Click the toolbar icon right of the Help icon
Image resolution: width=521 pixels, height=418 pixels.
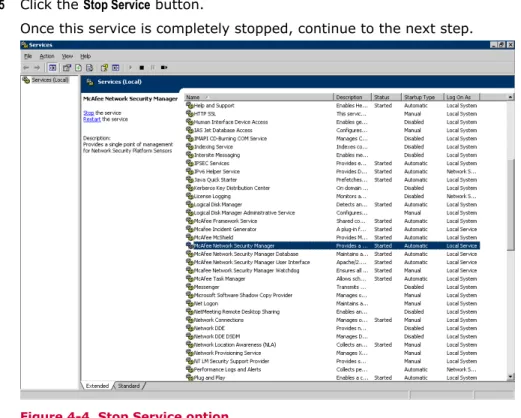[x=116, y=68]
